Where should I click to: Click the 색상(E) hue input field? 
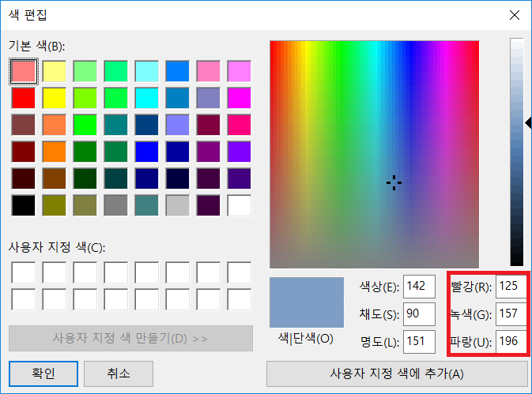coord(419,287)
